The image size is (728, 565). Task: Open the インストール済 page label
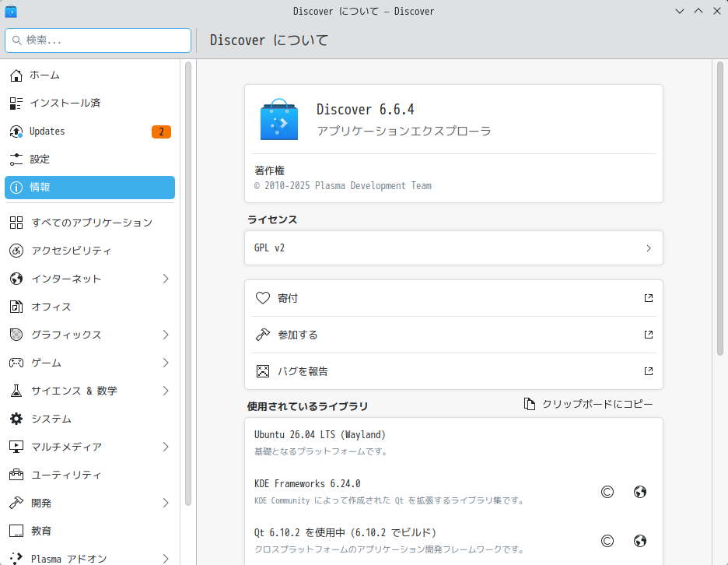coord(65,104)
